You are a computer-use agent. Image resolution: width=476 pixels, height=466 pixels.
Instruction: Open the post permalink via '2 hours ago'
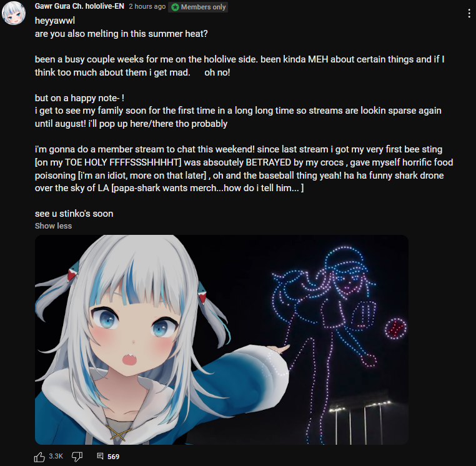click(147, 6)
